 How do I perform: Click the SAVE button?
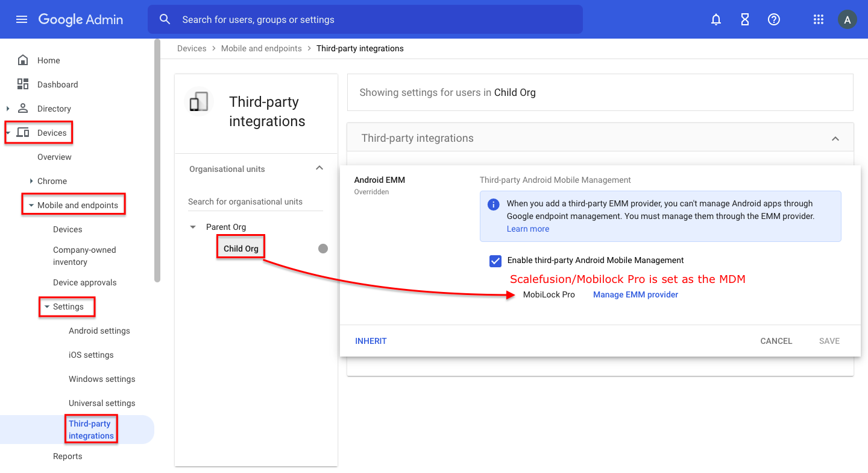click(x=829, y=341)
